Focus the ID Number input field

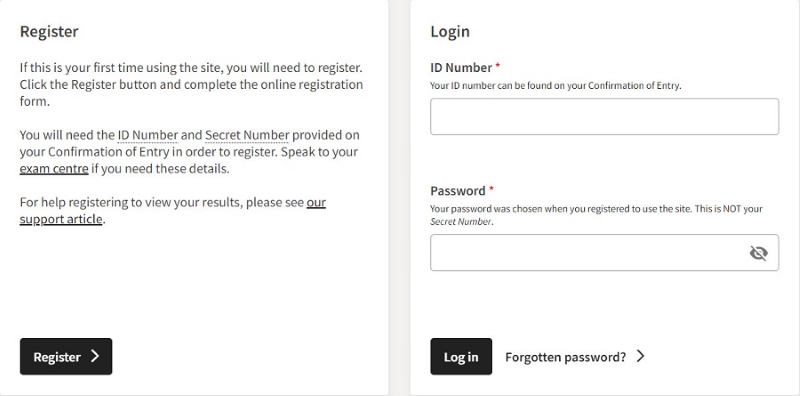pyautogui.click(x=605, y=116)
